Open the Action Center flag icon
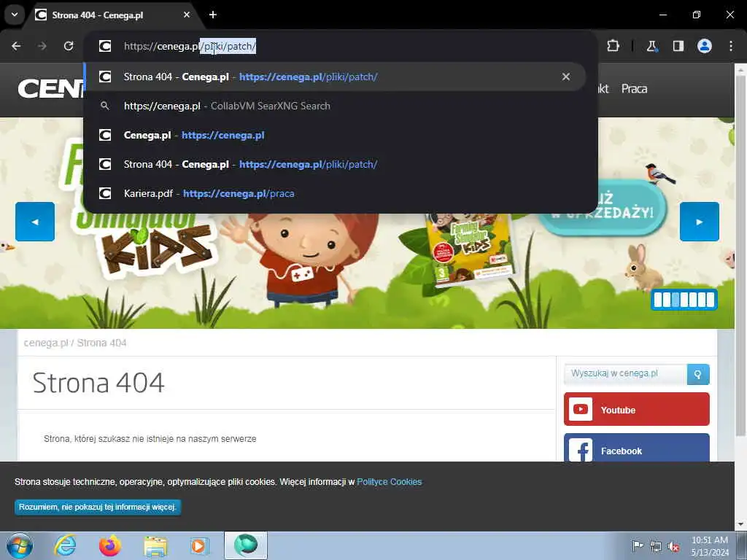The image size is (747, 560). tap(637, 546)
